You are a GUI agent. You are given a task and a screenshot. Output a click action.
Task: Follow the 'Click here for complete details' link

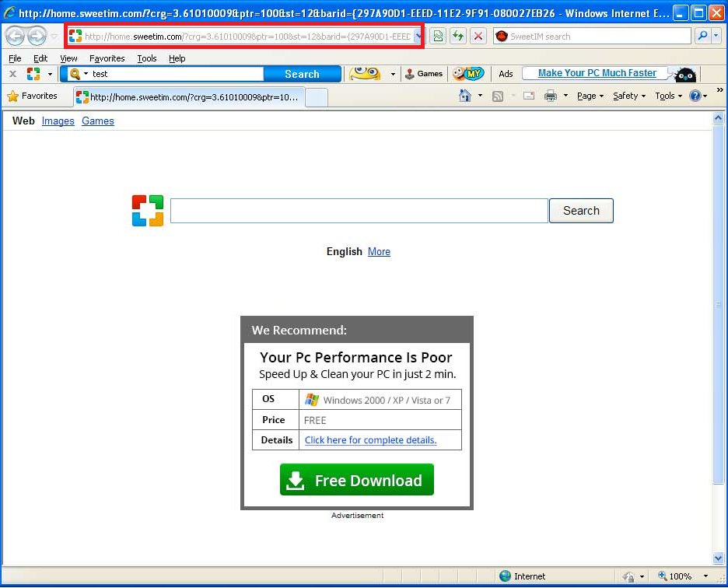point(370,440)
